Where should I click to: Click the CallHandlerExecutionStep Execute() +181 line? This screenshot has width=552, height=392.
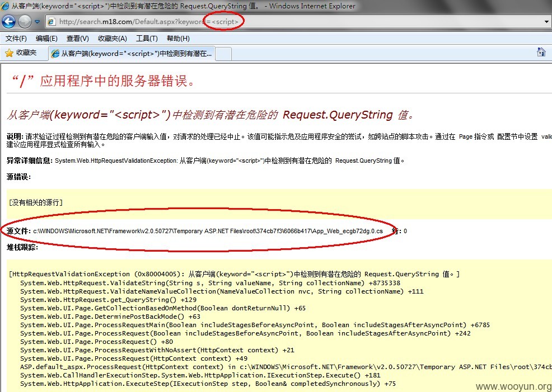coord(200,375)
